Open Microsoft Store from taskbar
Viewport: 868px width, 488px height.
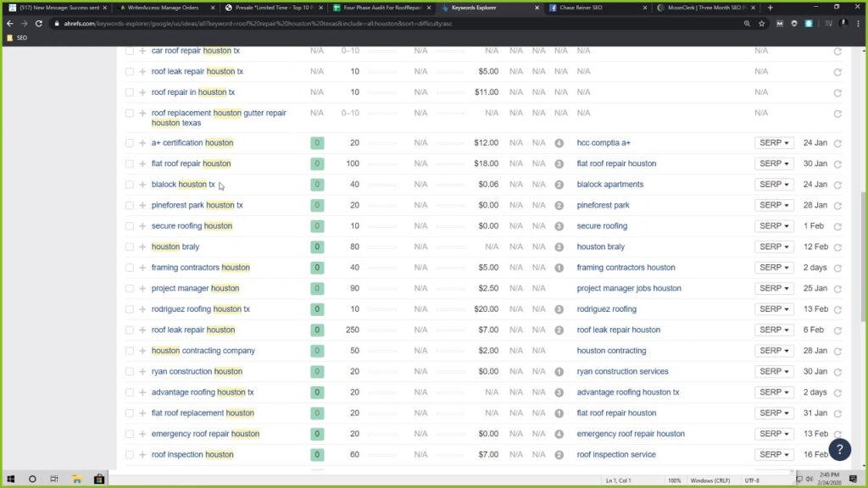point(99,480)
